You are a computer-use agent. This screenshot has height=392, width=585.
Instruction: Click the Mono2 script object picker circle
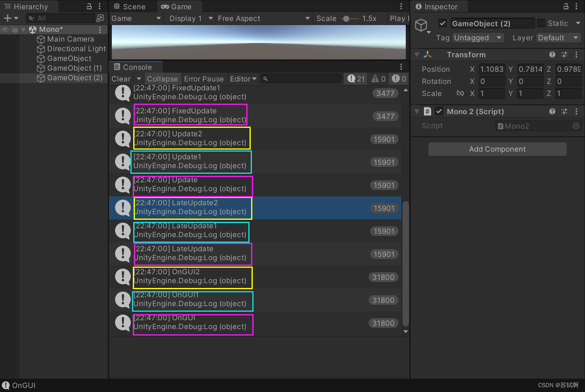point(576,126)
